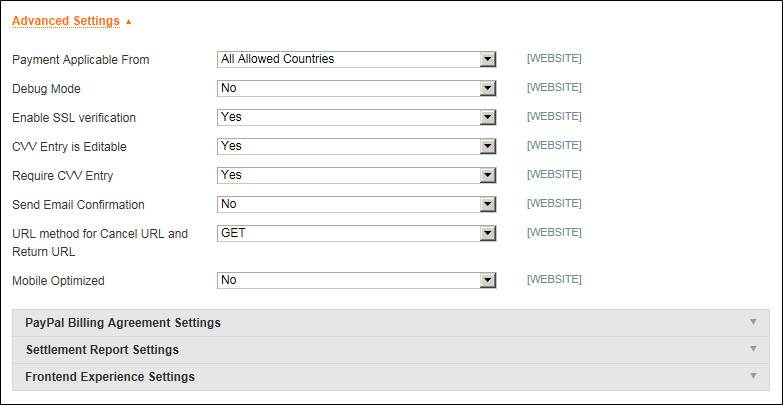Click the orange triangle beside Advanced Settings

[129, 21]
